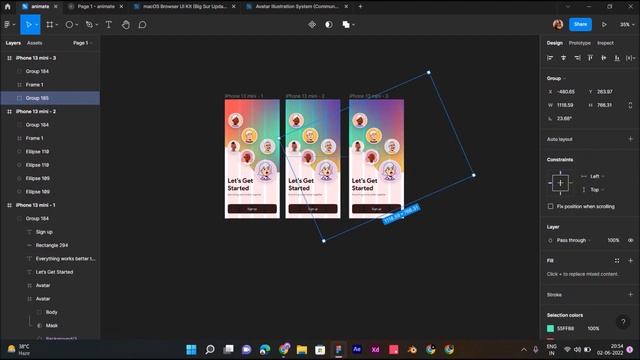Image resolution: width=640 pixels, height=360 pixels.
Task: Select the Move tool
Action: (28, 24)
